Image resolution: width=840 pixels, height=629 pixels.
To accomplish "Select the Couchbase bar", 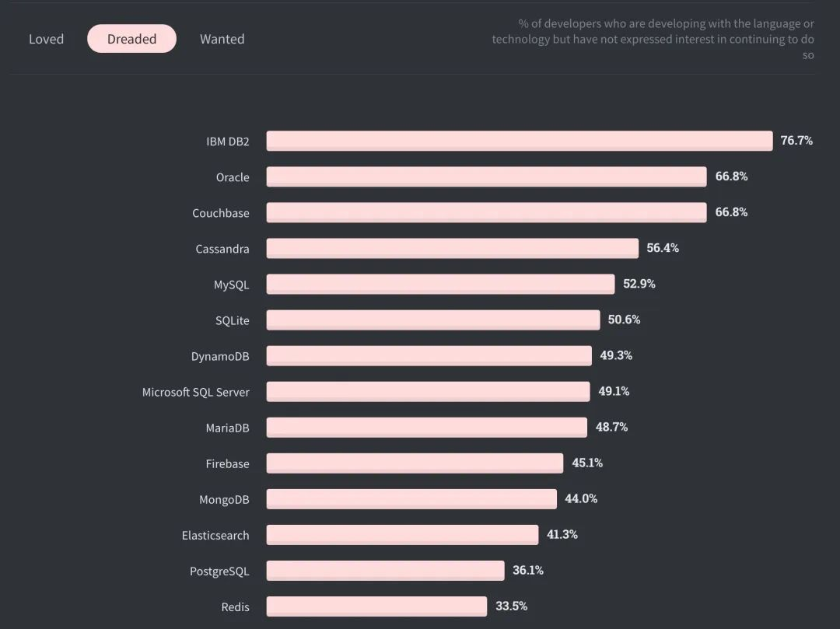I will 486,212.
